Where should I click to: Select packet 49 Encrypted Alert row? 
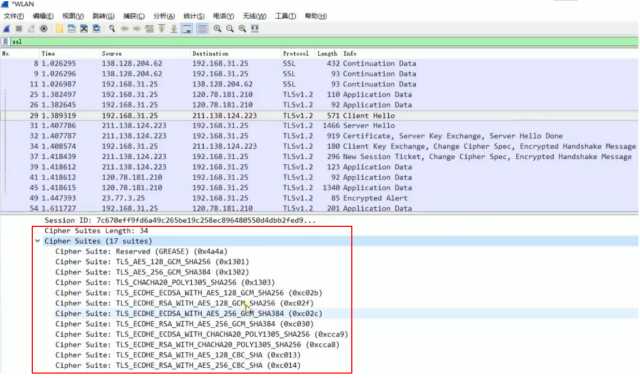[319, 198]
